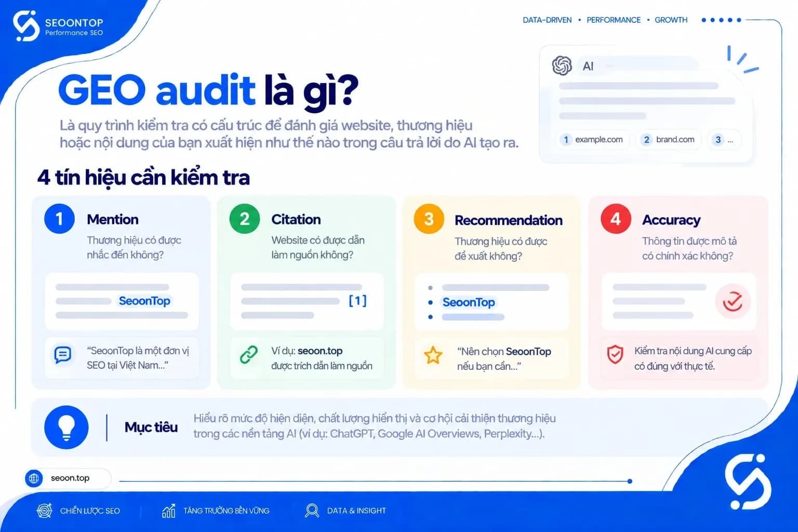Image resolution: width=798 pixels, height=532 pixels.
Task: Select GROWTH in the top header
Action: pos(671,20)
